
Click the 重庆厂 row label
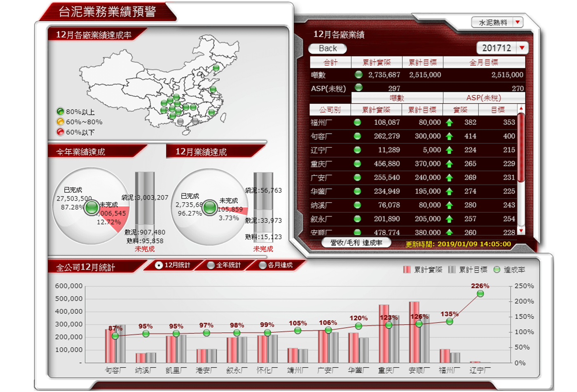click(x=321, y=164)
